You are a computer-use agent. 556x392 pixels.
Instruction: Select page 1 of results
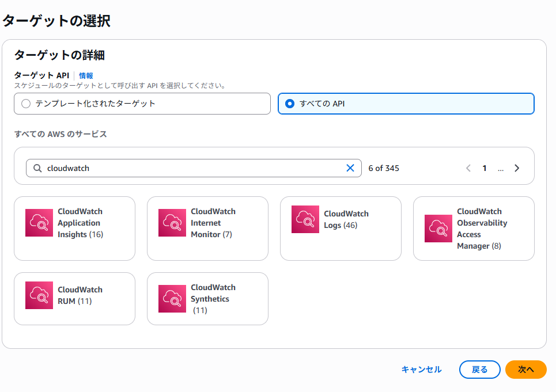point(485,168)
